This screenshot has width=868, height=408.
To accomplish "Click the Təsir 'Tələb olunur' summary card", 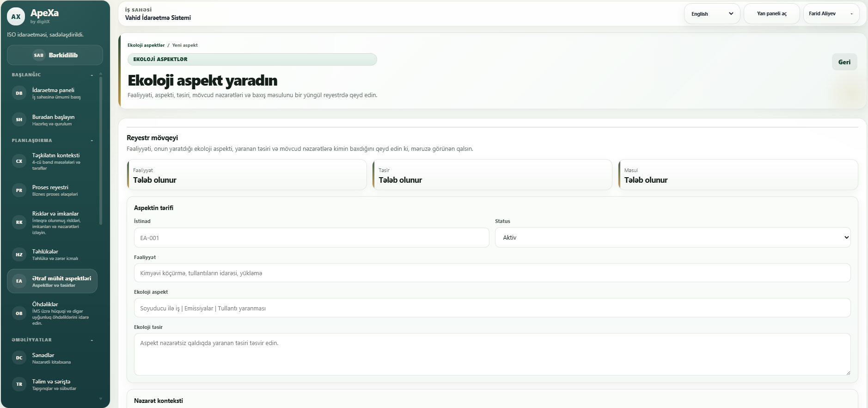I will (x=492, y=175).
